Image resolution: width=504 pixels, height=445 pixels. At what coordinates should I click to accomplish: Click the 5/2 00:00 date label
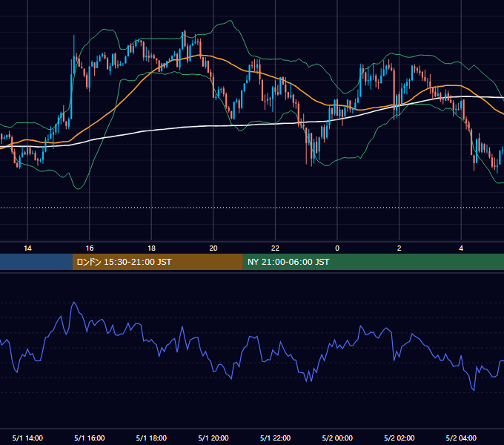click(337, 438)
